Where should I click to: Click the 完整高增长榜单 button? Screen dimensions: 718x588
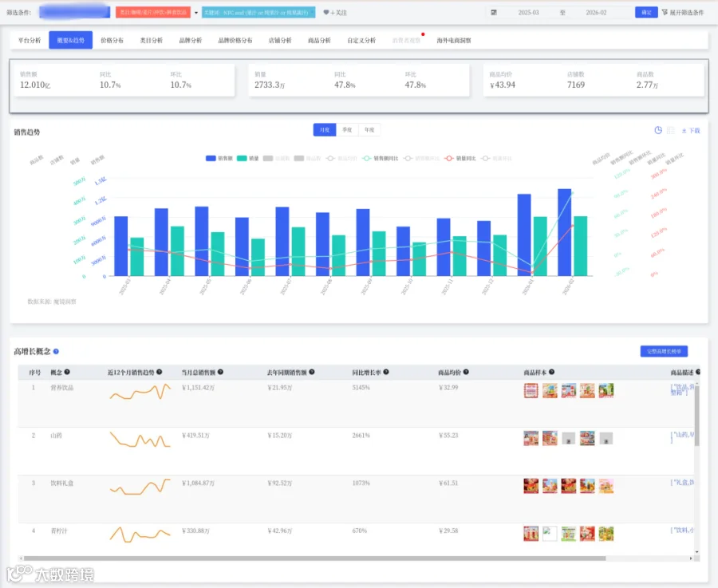[x=664, y=351]
